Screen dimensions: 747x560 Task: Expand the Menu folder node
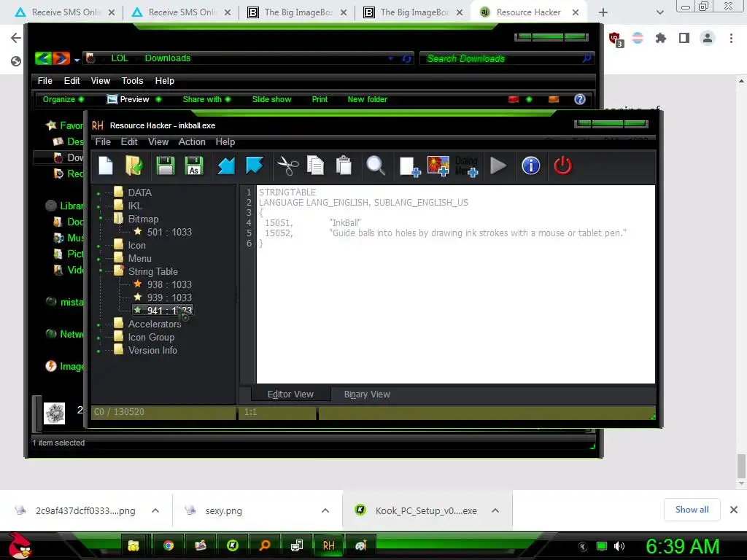98,259
